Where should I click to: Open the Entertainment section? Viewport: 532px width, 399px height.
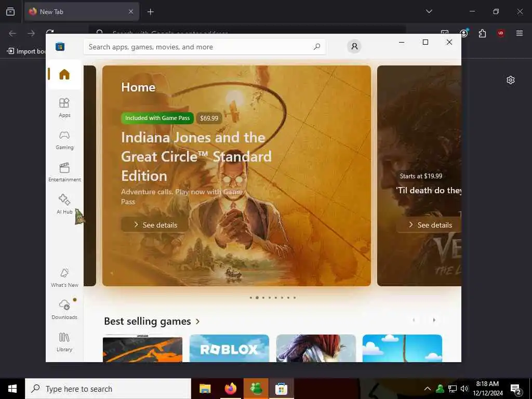click(x=64, y=172)
